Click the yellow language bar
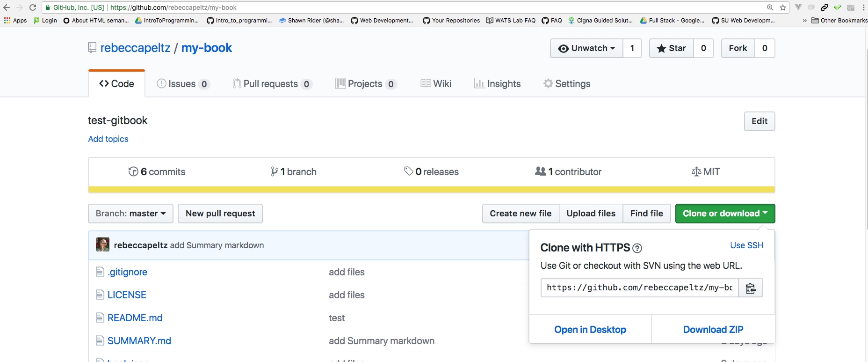The height and width of the screenshot is (362, 868). point(431,190)
